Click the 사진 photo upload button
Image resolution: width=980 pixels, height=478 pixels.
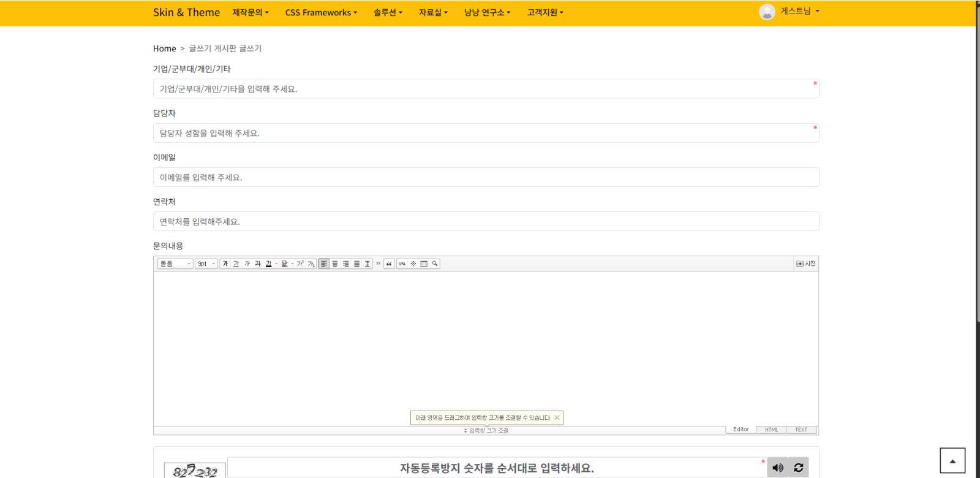pyautogui.click(x=805, y=264)
